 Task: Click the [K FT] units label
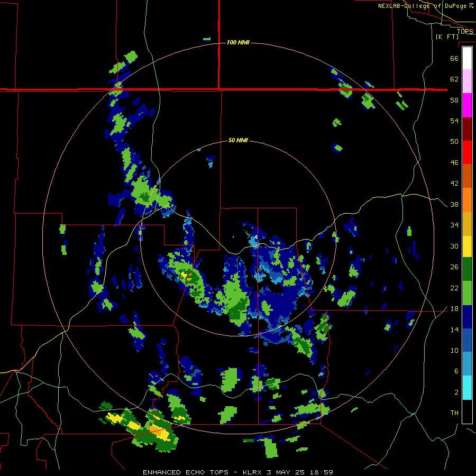pyautogui.click(x=447, y=36)
